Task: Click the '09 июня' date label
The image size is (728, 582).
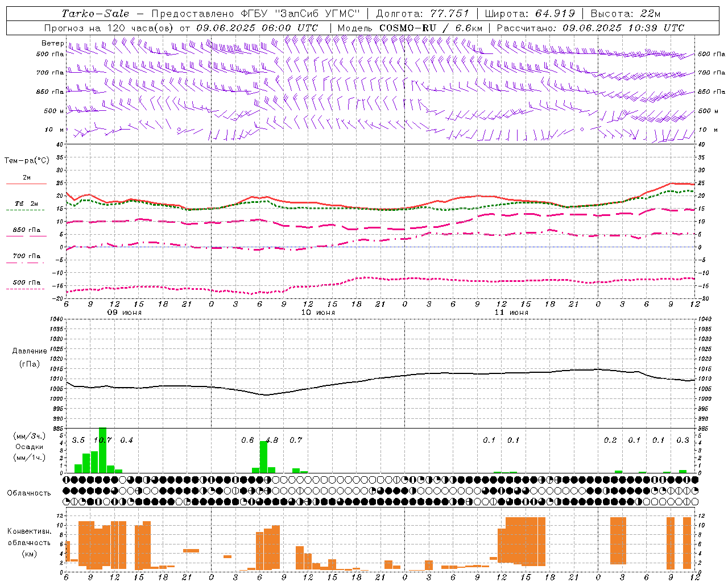Action: point(125,313)
